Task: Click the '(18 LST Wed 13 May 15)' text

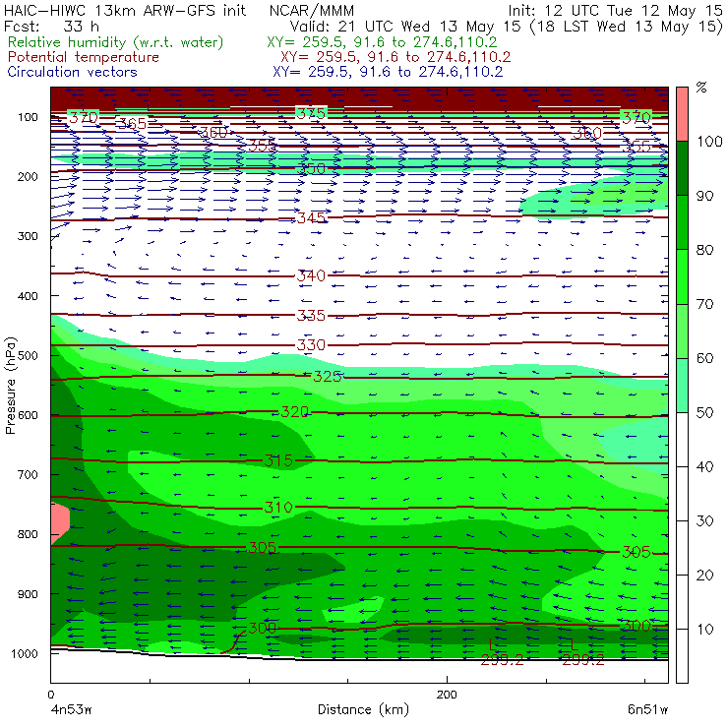Action: pyautogui.click(x=627, y=27)
